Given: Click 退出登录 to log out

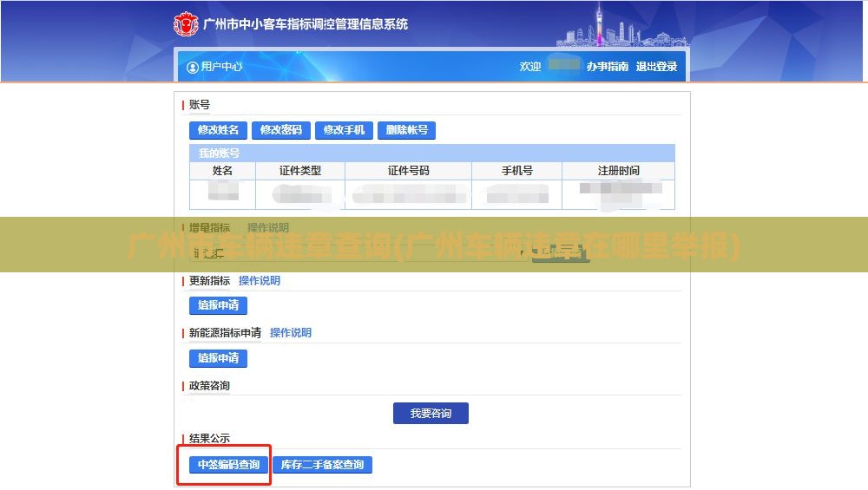Looking at the screenshot, I should pyautogui.click(x=656, y=67).
